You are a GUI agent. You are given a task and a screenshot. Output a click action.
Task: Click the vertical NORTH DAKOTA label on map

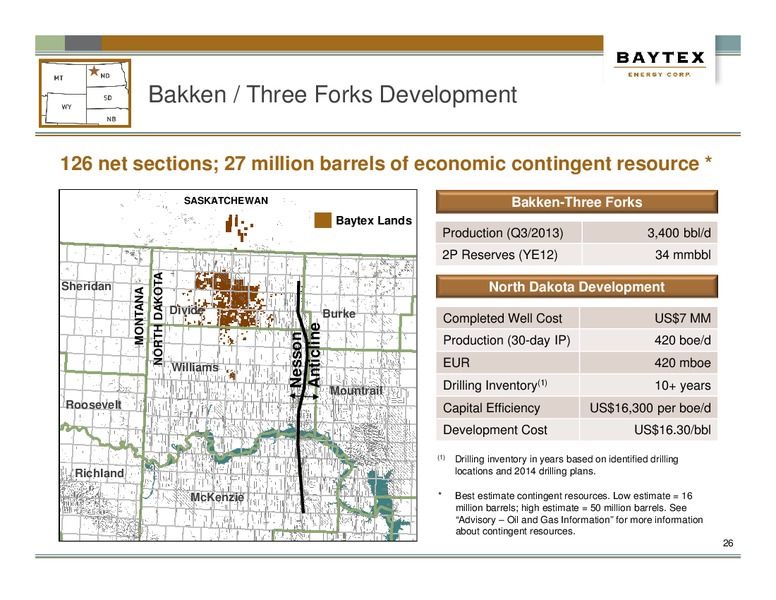coord(158,319)
